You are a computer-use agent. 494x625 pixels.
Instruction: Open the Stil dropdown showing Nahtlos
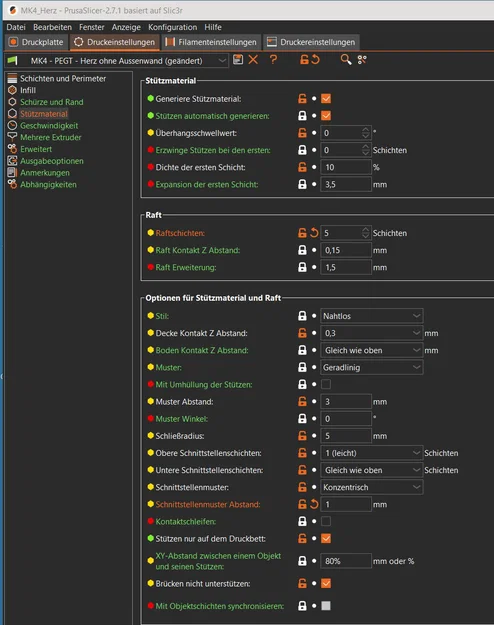372,316
